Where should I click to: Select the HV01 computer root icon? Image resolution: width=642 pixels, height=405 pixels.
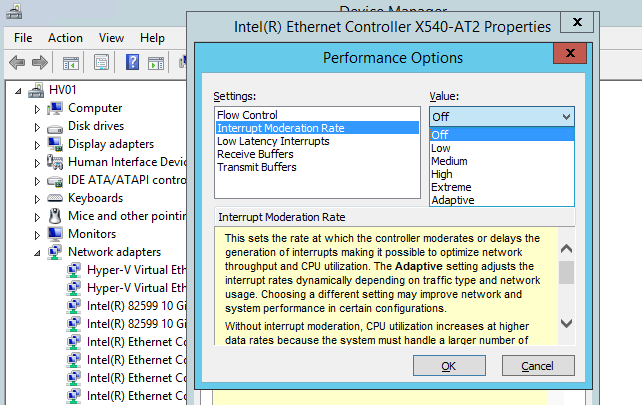36,90
